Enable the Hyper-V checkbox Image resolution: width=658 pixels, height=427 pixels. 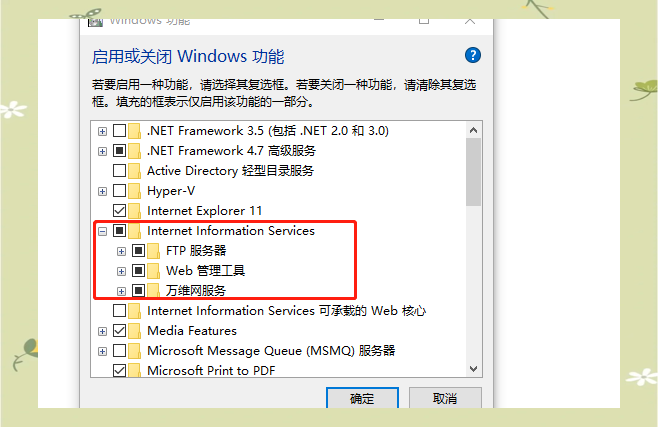(x=120, y=191)
